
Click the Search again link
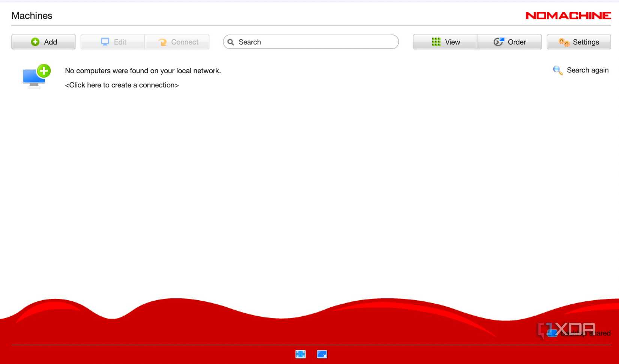coord(581,70)
